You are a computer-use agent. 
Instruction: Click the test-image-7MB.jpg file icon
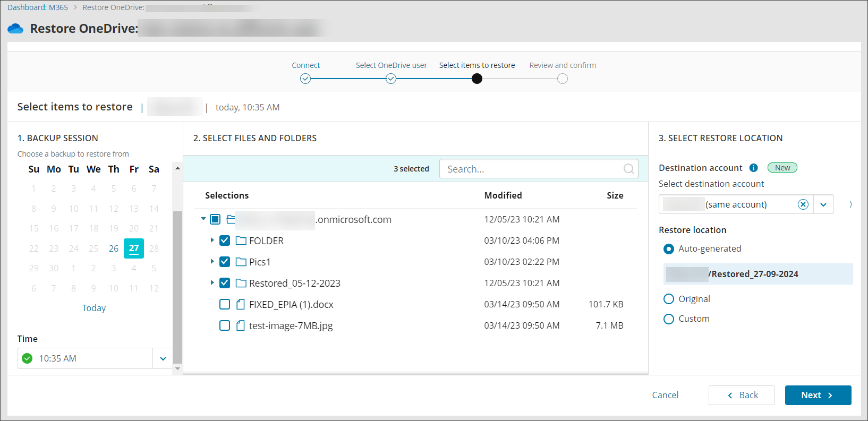pos(241,325)
